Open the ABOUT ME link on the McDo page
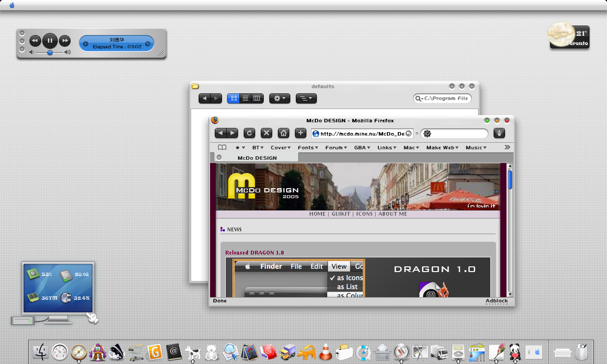Viewport: 607px width, 364px height. [x=393, y=214]
